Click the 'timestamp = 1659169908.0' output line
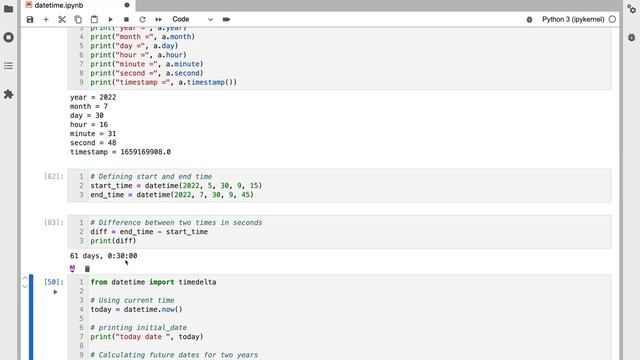The width and height of the screenshot is (640, 360). tap(120, 152)
